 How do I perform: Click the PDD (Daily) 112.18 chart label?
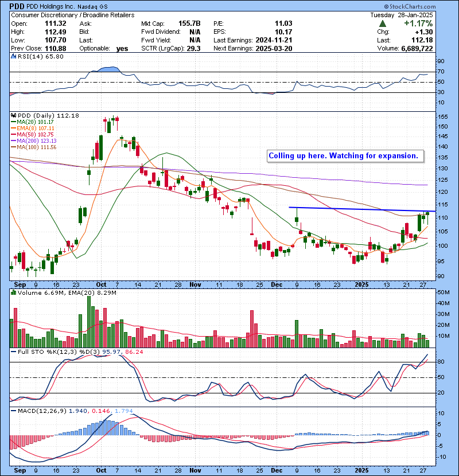coord(48,116)
